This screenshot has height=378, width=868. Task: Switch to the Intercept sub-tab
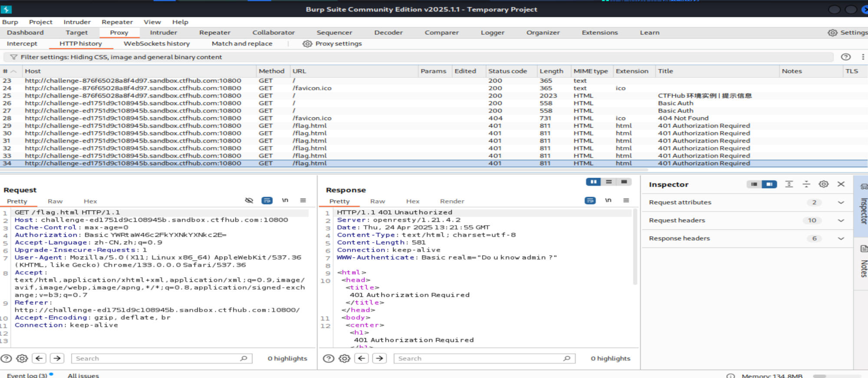tap(22, 44)
